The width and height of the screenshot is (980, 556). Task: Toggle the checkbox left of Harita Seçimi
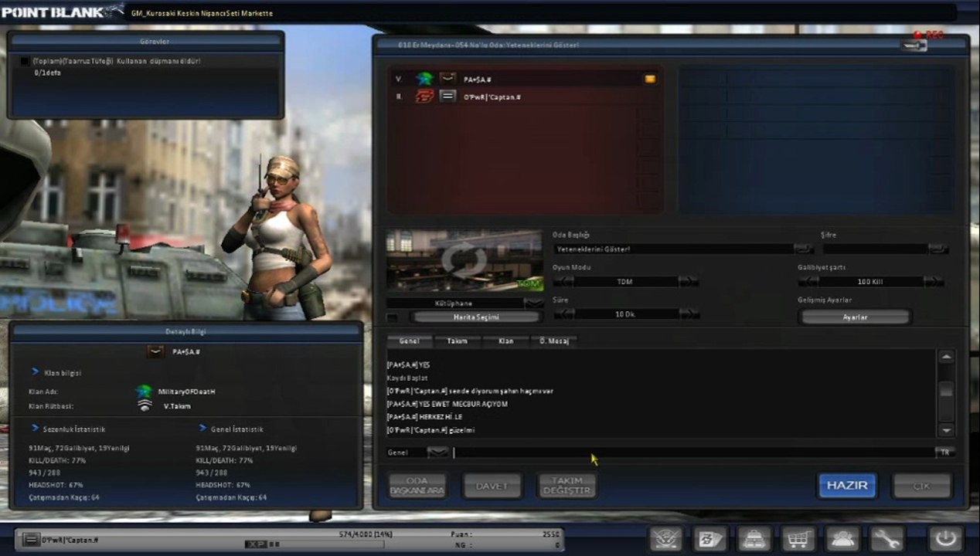click(393, 317)
